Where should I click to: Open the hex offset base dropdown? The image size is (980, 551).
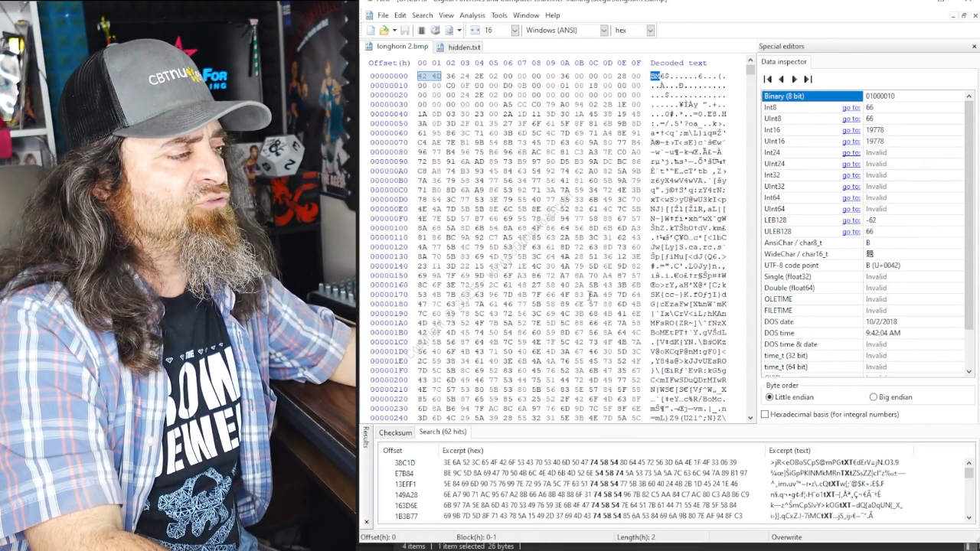coord(650,31)
